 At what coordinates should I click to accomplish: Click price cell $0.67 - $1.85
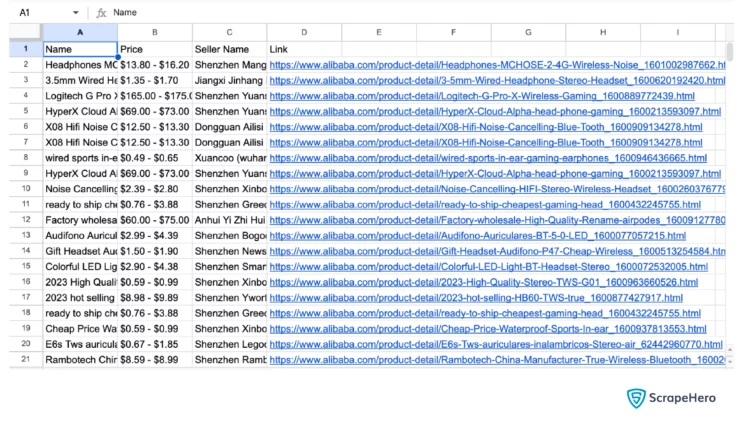click(x=155, y=344)
